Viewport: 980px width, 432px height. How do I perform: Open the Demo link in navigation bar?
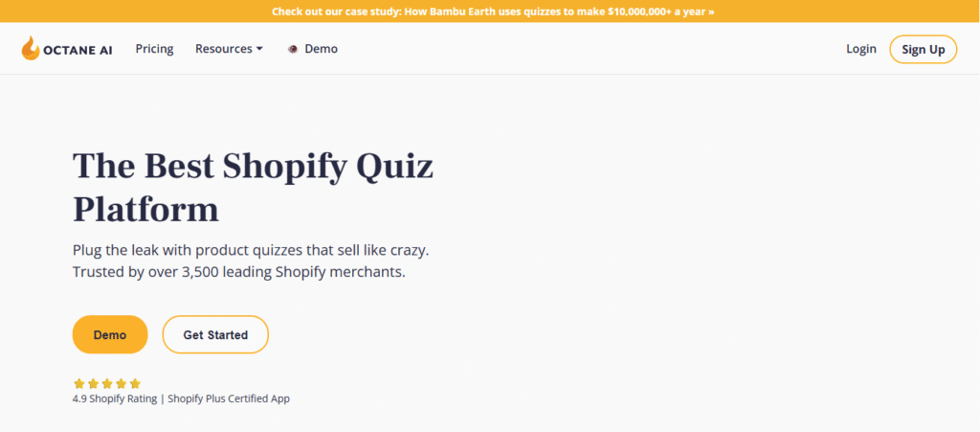[x=322, y=49]
